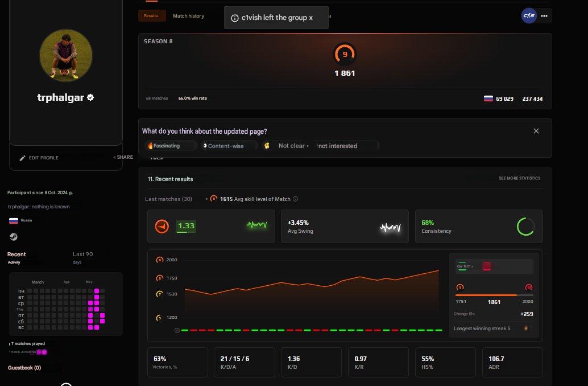The image size is (588, 386).
Task: Click the Elo progress bar between 1751 and 2000
Action: tap(494, 295)
